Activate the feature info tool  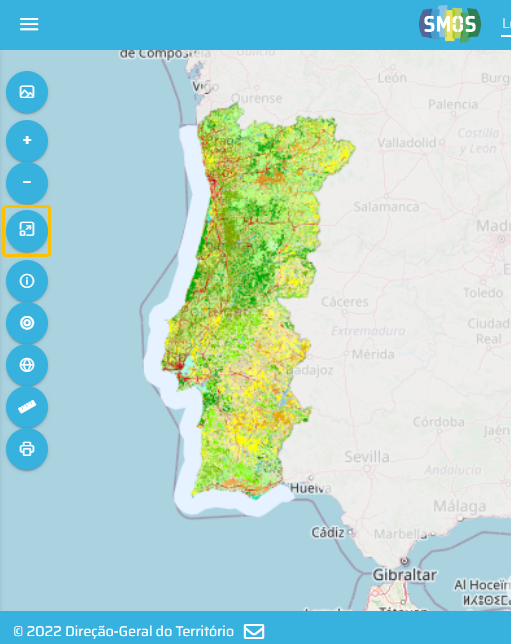click(x=27, y=281)
